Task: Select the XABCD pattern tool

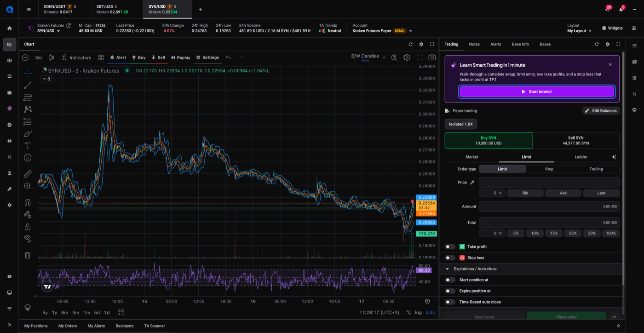Action: click(x=28, y=109)
